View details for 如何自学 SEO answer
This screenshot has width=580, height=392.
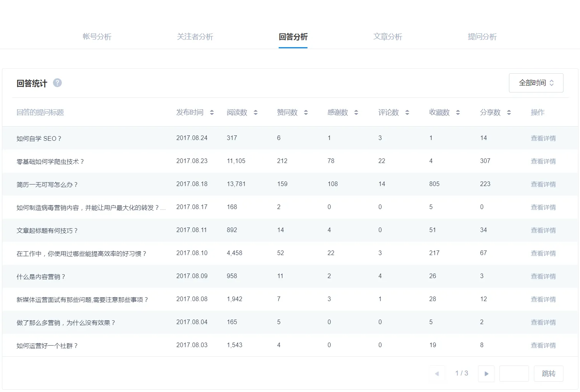coord(543,138)
